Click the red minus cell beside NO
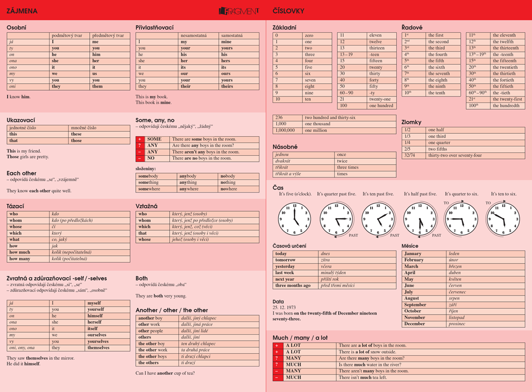 click(x=140, y=158)
